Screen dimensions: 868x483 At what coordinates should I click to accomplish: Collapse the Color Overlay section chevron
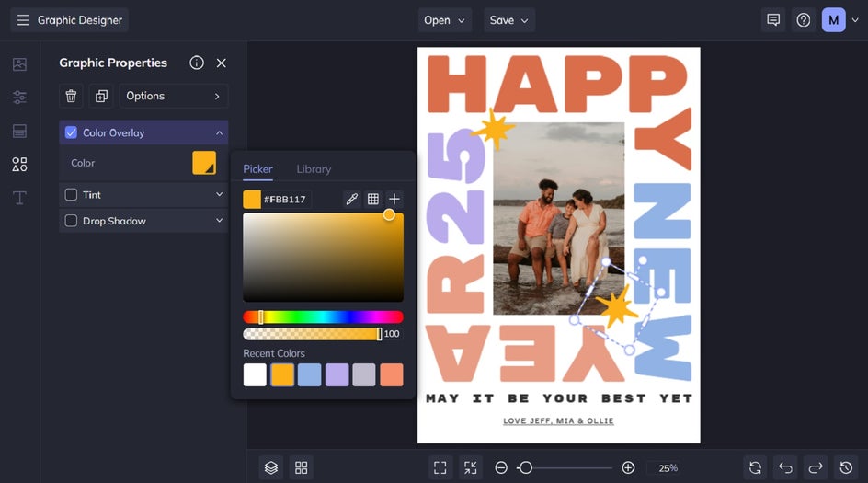coord(219,132)
